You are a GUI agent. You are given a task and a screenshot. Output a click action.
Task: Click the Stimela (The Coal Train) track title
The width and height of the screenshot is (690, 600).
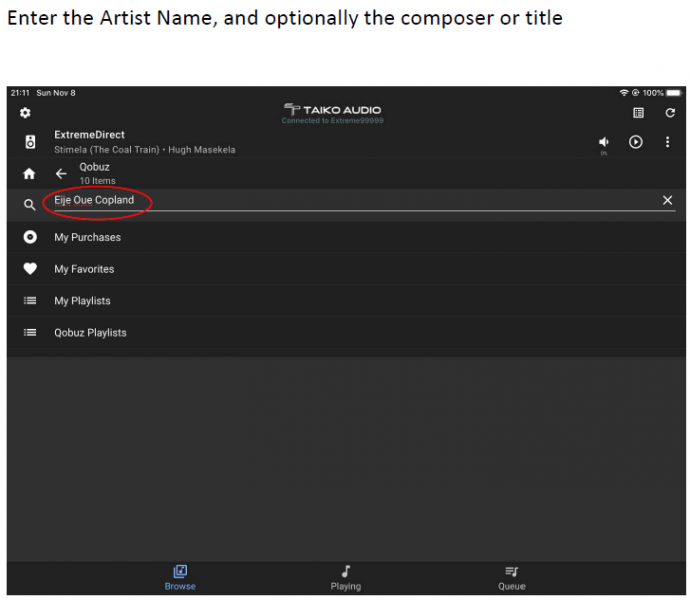tap(107, 150)
